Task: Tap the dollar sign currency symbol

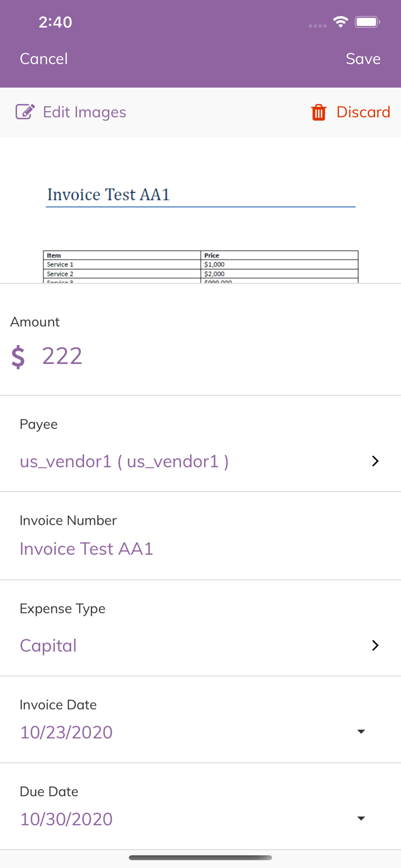Action: click(17, 357)
